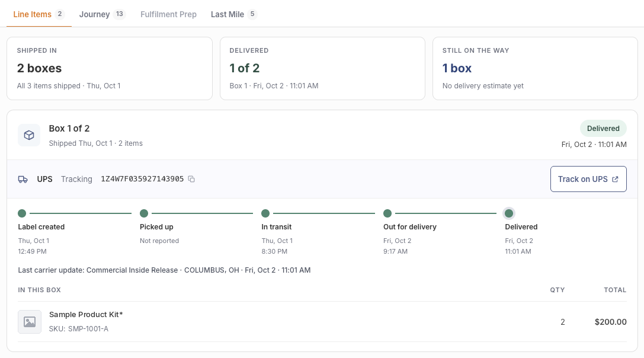Click 'Box 1 · Fri, Oct 2 · 11:01 AM' text

pyautogui.click(x=274, y=86)
